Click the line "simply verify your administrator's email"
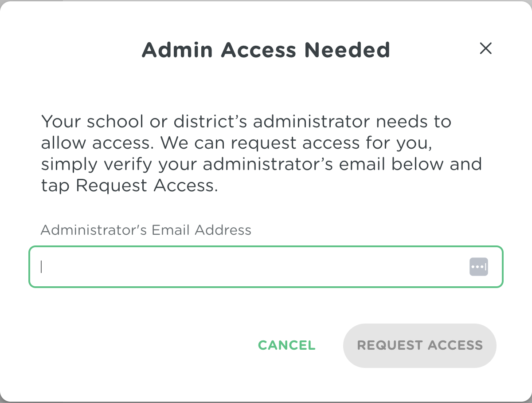The image size is (532, 403). click(261, 164)
